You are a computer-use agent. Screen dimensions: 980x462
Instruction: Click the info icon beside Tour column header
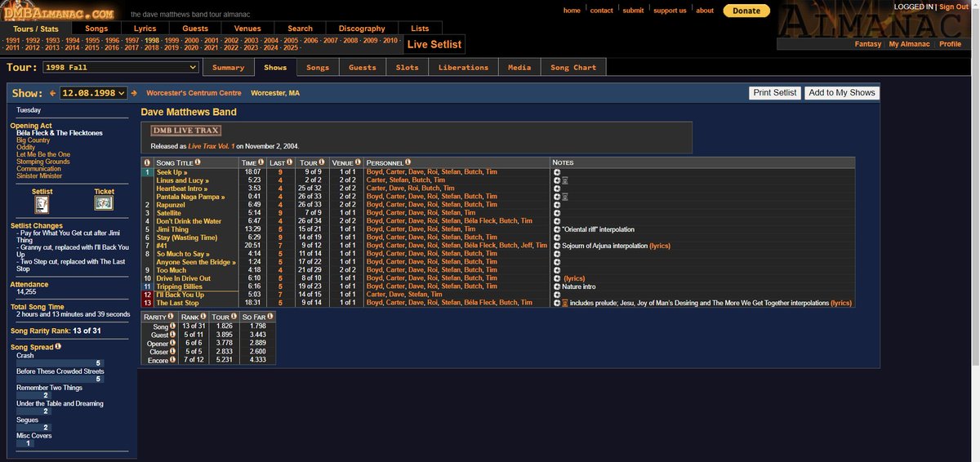click(x=323, y=163)
